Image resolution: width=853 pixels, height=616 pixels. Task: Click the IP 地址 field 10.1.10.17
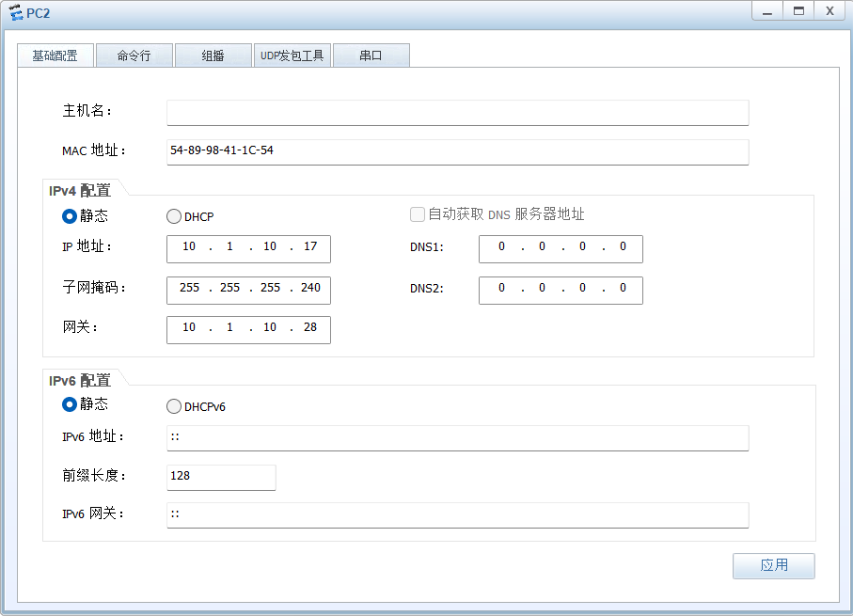coord(248,248)
